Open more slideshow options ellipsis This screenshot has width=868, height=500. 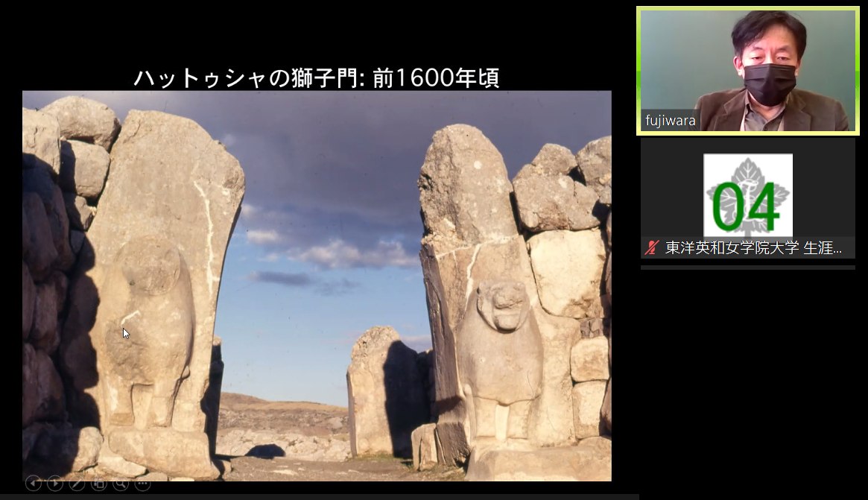142,484
